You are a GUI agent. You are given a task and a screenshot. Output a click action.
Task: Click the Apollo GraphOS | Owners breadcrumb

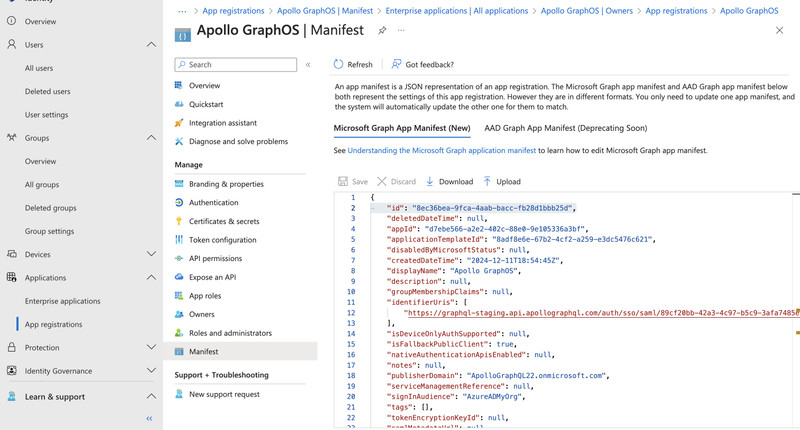point(587,11)
